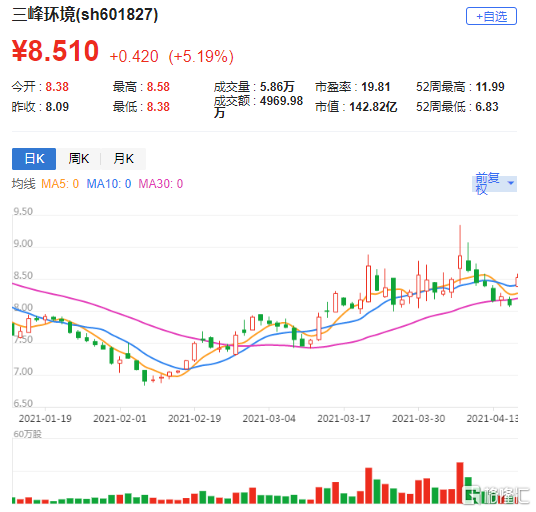Open the 前复权 adjustment dropdown
536x512 pixels.
coord(494,184)
